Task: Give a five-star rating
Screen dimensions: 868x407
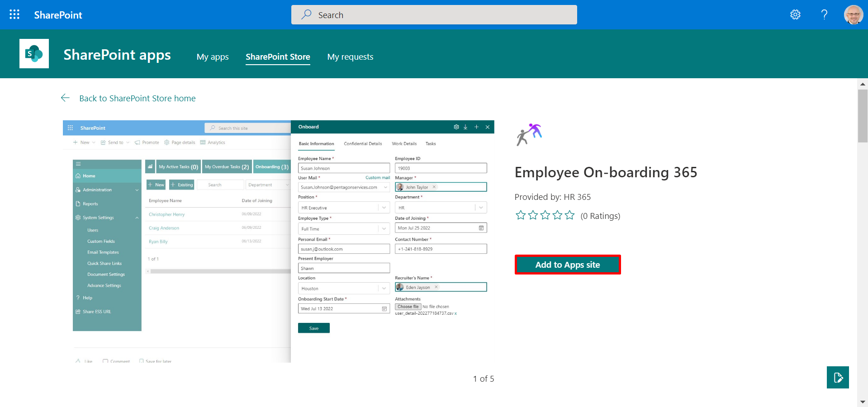Action: pos(569,215)
